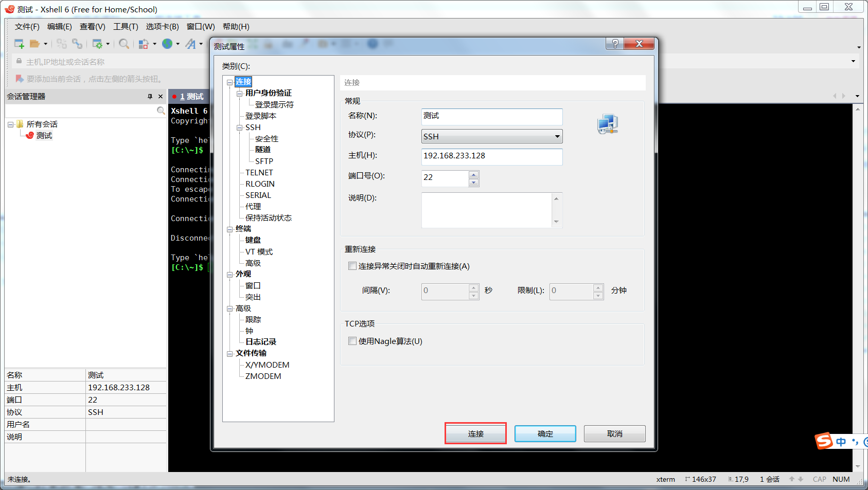
Task: Select ZMODEM in the category tree
Action: pos(263,376)
